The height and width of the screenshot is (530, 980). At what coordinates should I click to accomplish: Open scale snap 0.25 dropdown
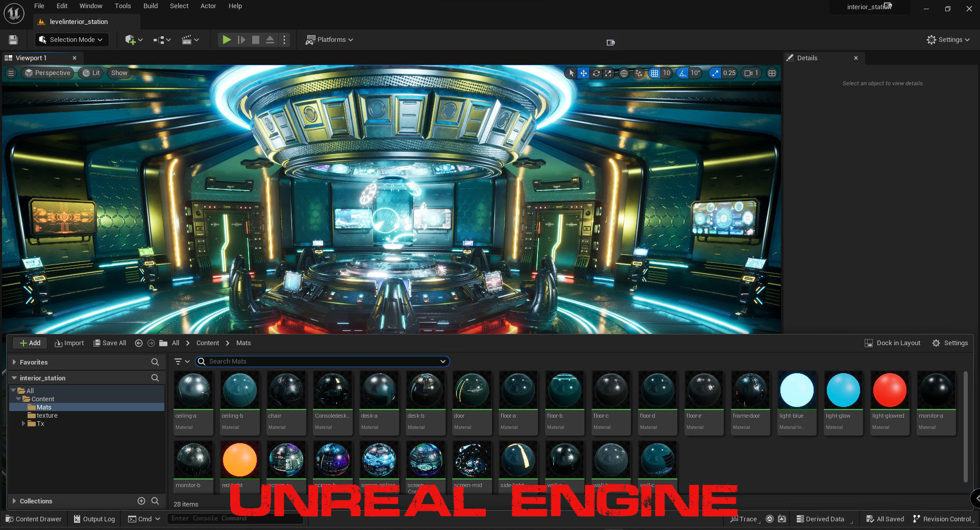point(729,73)
